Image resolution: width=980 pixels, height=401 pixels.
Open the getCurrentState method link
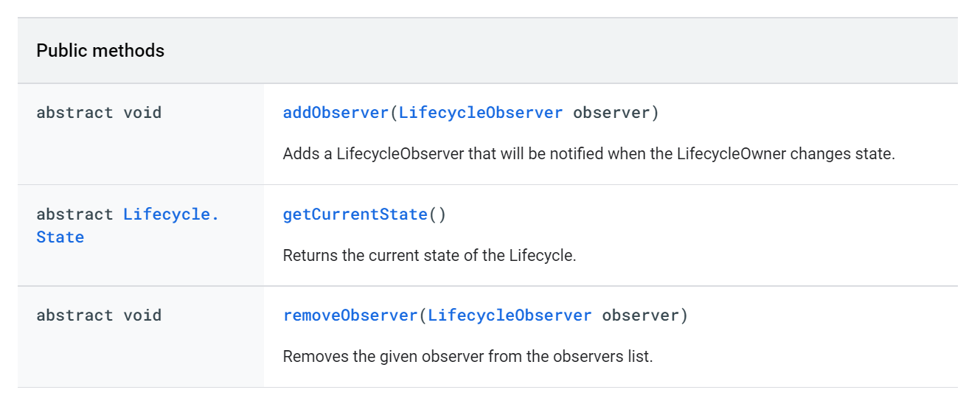pos(355,215)
